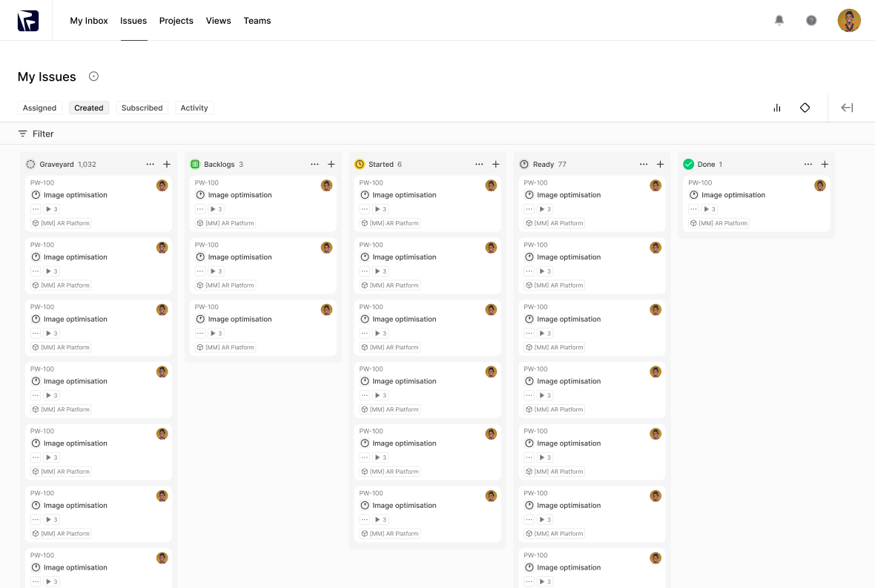875x588 pixels.
Task: Add new issue to Backlogs column
Action: pos(331,165)
